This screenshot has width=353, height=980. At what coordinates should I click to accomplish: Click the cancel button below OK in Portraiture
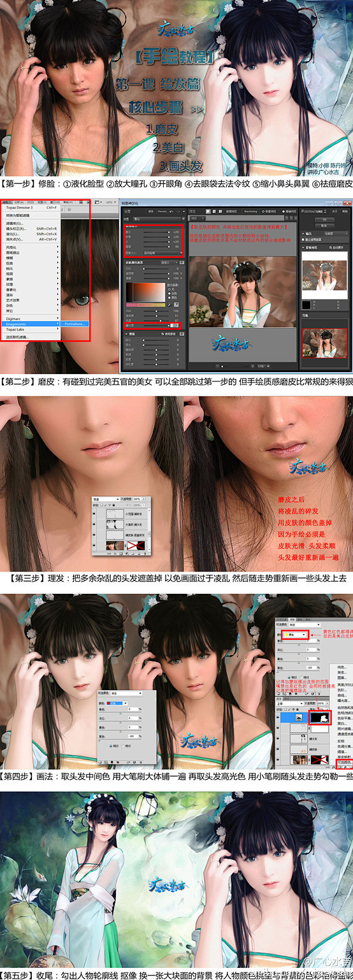coord(324,226)
